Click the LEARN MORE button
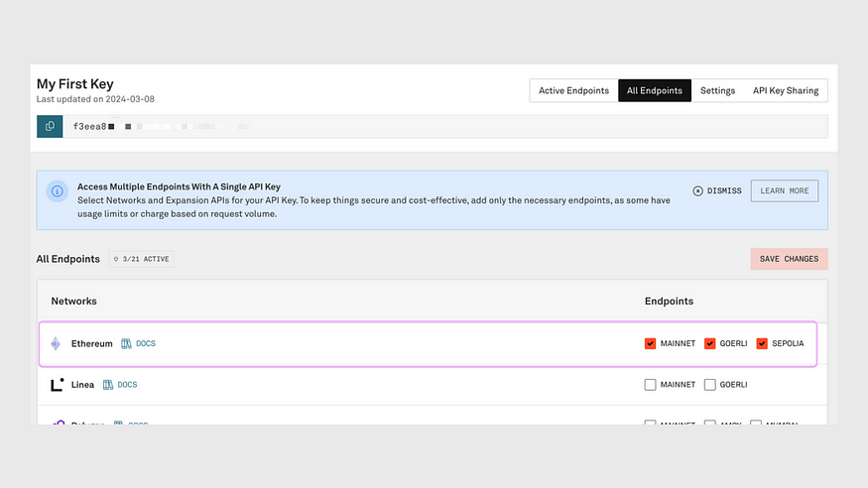Viewport: 868px width, 488px height. [x=785, y=190]
